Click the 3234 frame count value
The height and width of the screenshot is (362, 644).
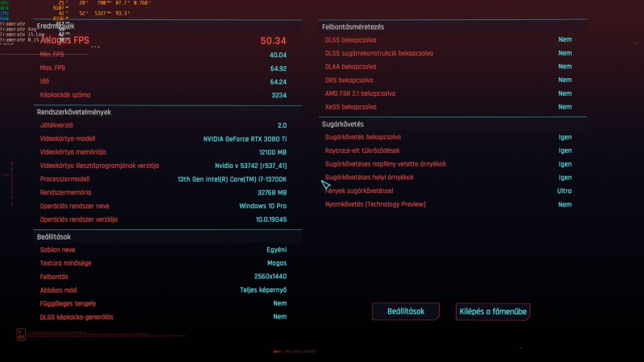tap(279, 95)
